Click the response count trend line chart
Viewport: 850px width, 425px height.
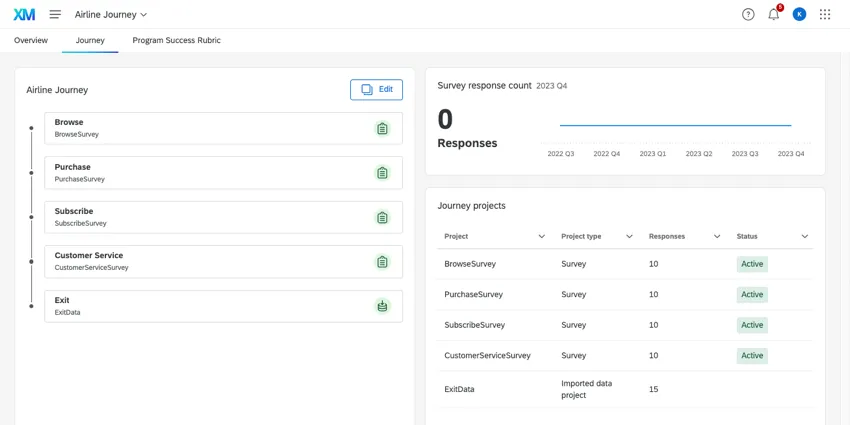tap(675, 126)
